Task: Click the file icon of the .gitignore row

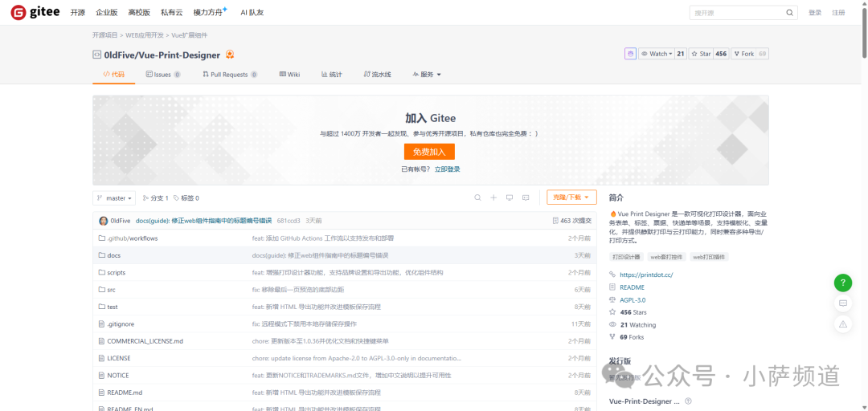Action: click(x=102, y=324)
